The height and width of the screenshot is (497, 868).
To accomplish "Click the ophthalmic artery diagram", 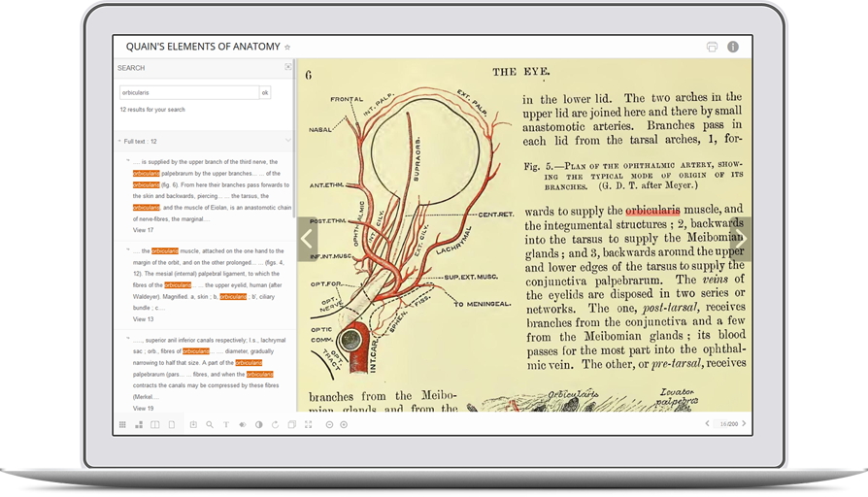I will (x=410, y=232).
